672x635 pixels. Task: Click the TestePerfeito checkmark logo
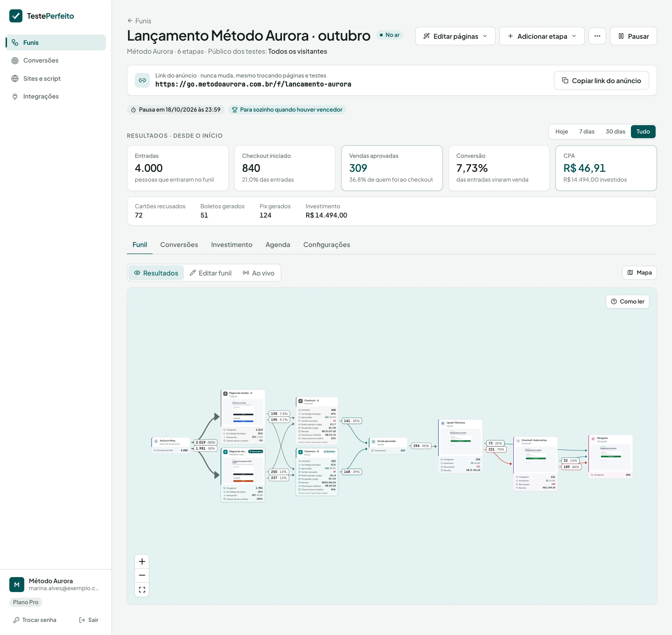16,16
